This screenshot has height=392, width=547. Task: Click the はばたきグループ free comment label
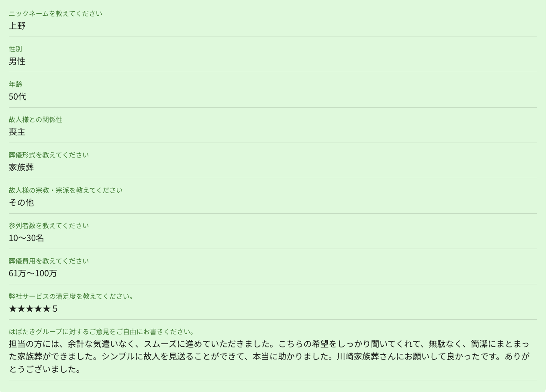pyautogui.click(x=102, y=332)
